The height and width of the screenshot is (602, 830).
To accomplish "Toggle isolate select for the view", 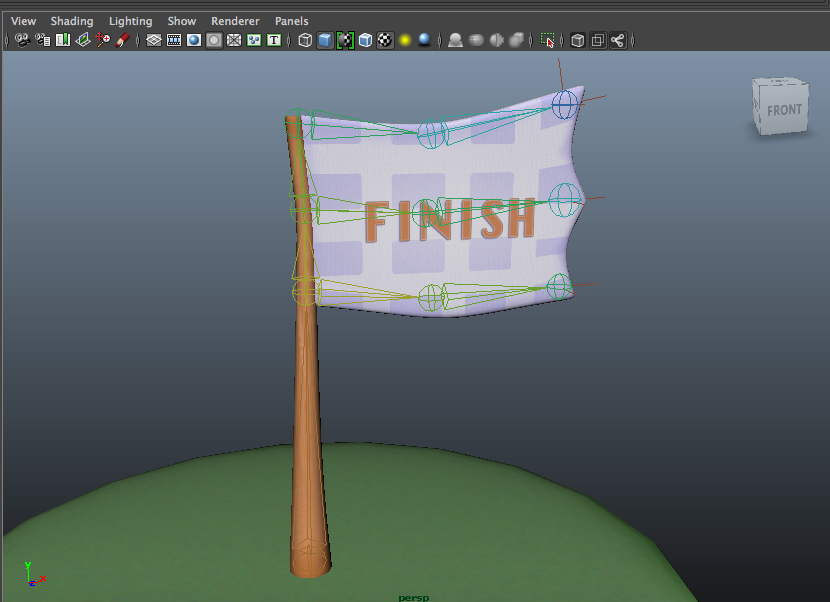I will [x=546, y=40].
